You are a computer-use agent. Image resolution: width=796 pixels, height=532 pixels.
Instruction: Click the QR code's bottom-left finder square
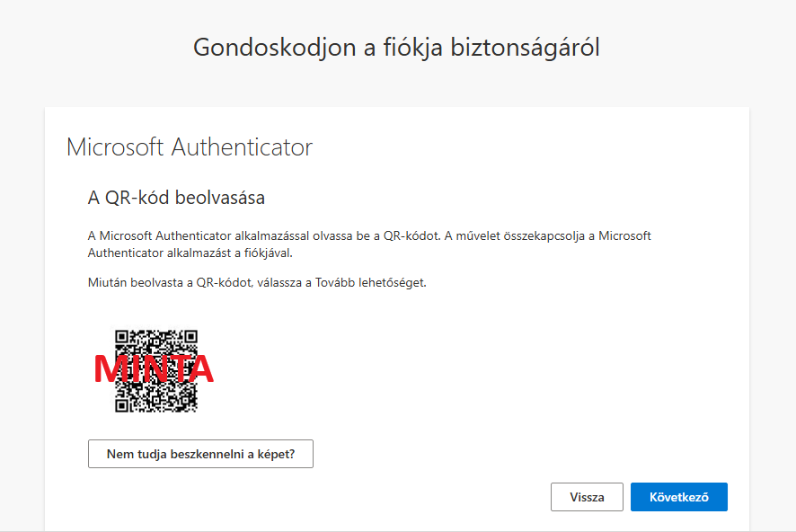[x=121, y=405]
